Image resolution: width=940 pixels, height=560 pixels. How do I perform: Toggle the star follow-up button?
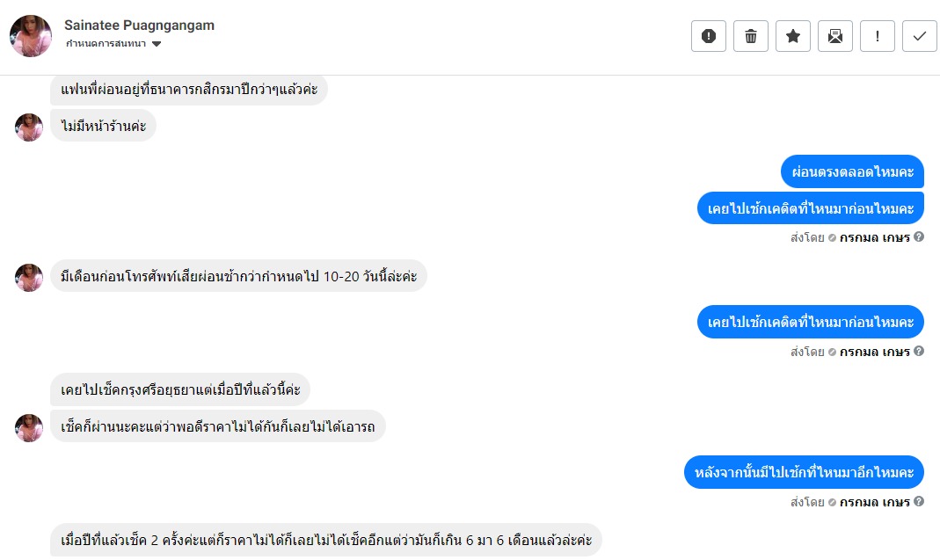point(793,36)
